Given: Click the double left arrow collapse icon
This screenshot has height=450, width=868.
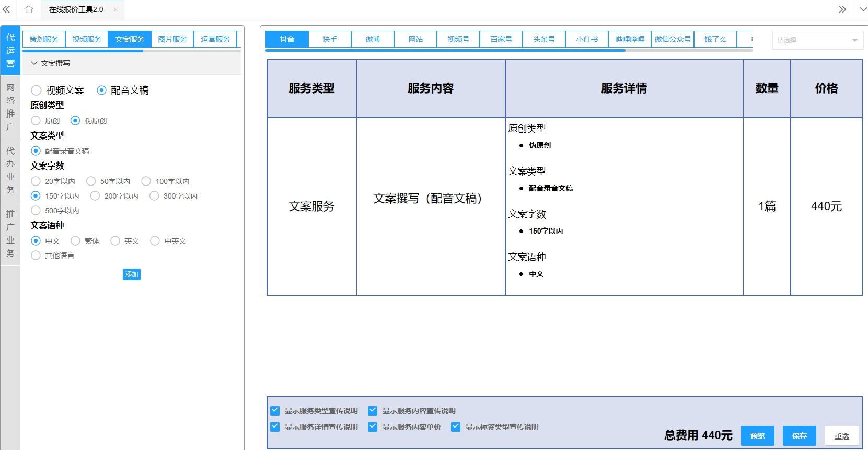Looking at the screenshot, I should (x=7, y=9).
